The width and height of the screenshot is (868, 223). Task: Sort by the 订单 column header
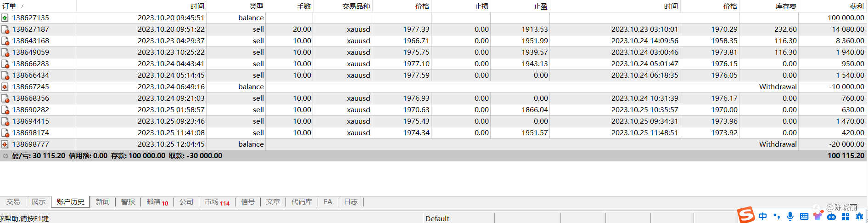pos(9,6)
